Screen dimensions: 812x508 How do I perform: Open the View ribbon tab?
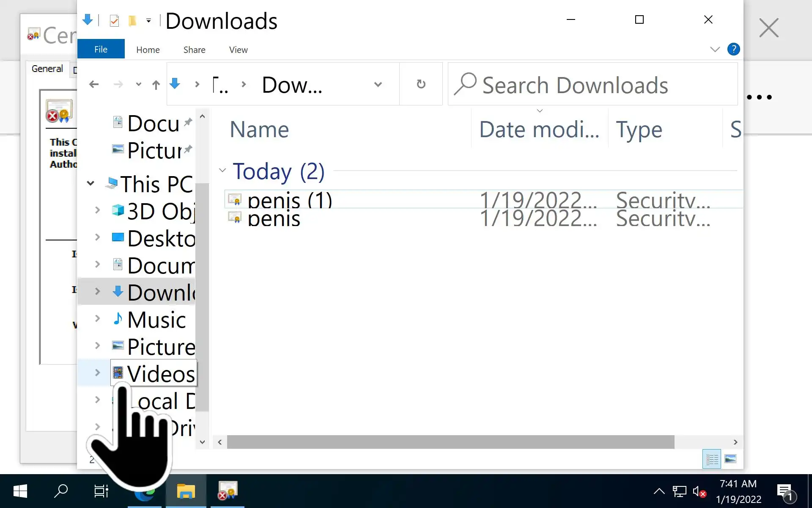238,50
